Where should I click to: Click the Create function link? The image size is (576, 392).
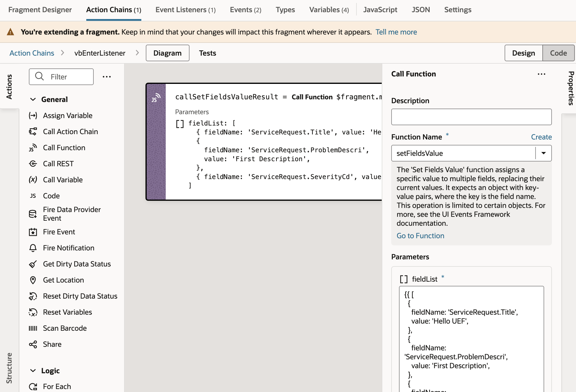click(541, 137)
